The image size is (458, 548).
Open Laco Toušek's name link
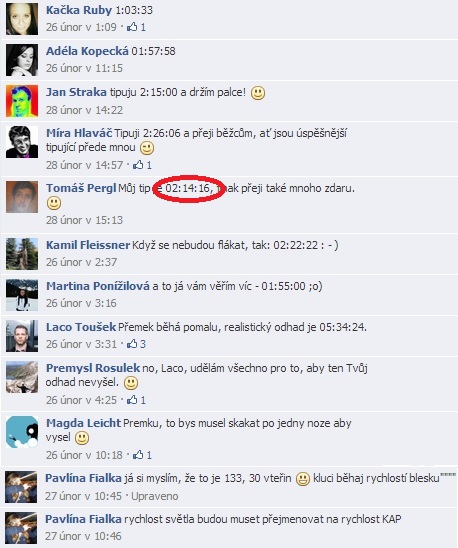[81, 327]
